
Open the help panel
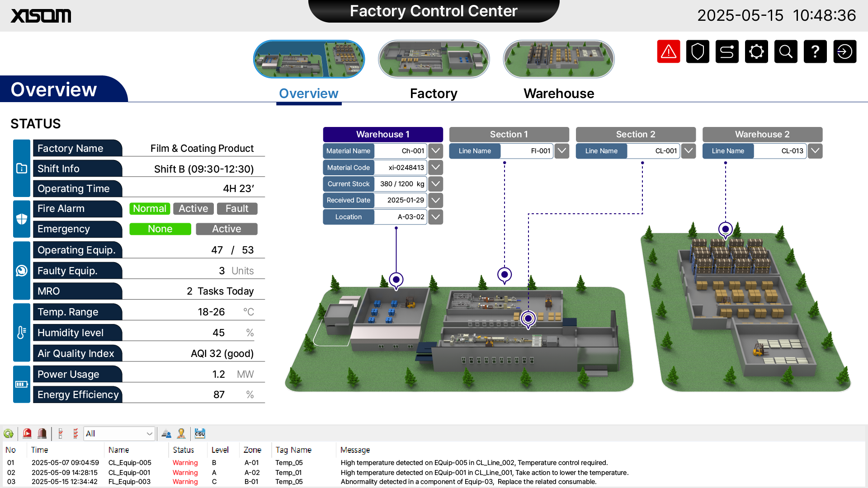click(x=815, y=51)
